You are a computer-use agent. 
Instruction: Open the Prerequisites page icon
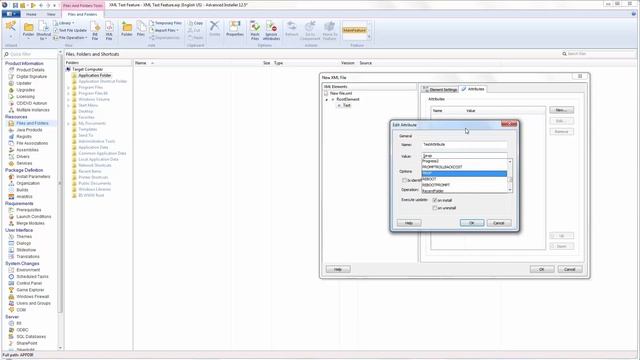click(x=11, y=210)
